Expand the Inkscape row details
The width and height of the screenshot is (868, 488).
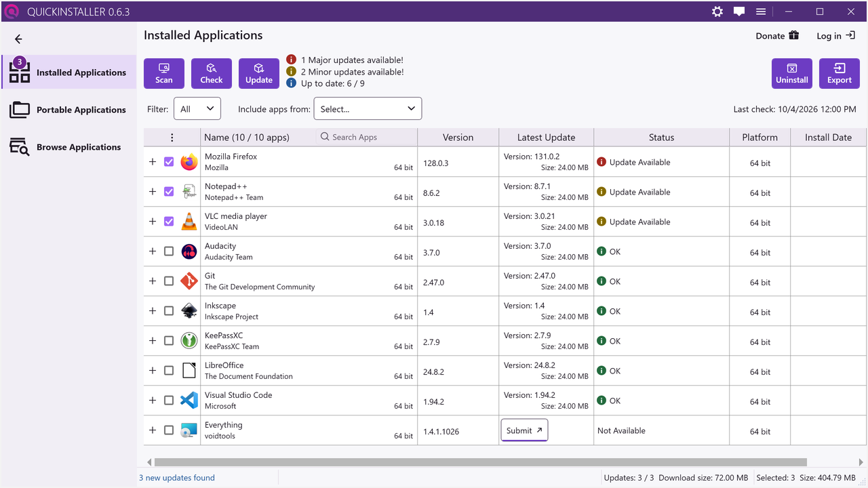pos(153,311)
